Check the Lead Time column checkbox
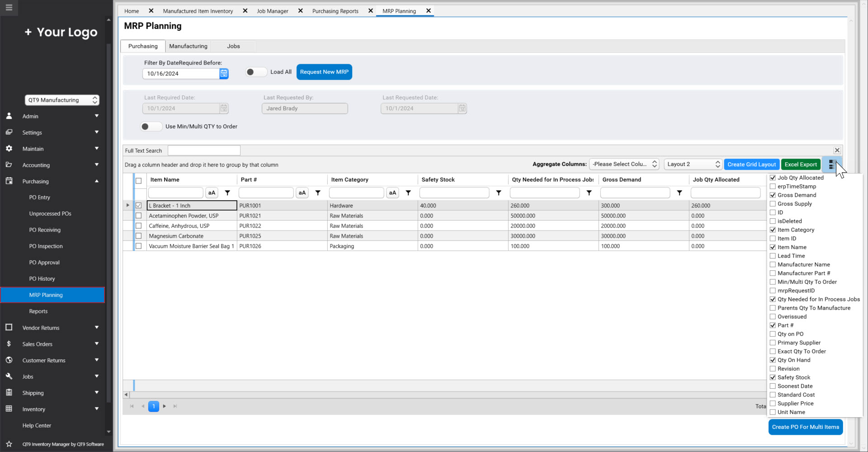This screenshot has width=868, height=452. (x=773, y=255)
